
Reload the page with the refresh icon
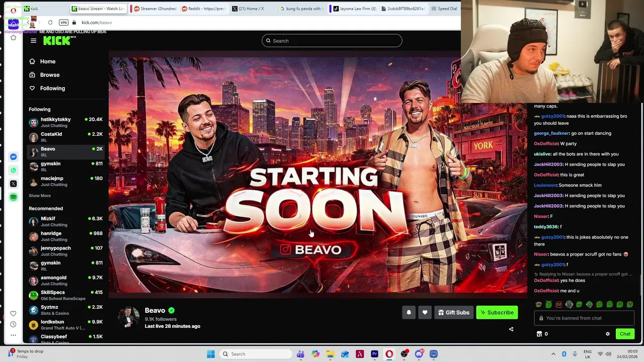[x=50, y=23]
